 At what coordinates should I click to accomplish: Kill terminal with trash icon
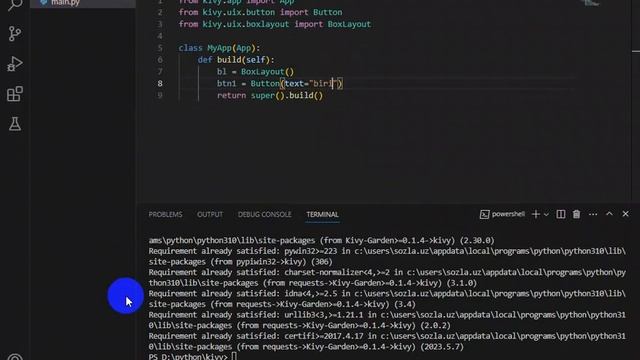(576, 214)
